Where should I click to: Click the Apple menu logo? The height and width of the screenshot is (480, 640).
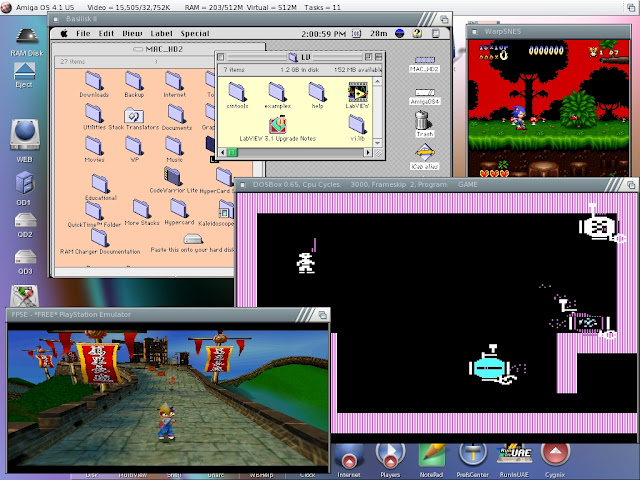[64, 33]
